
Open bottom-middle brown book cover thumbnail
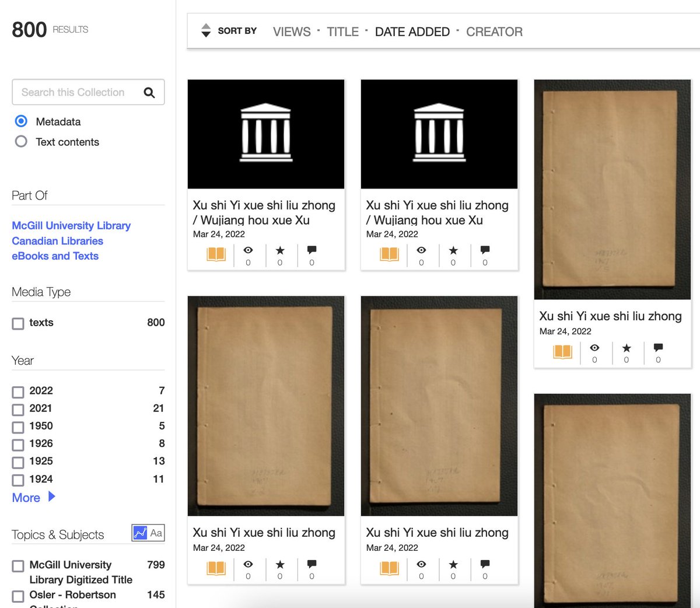[439, 406]
